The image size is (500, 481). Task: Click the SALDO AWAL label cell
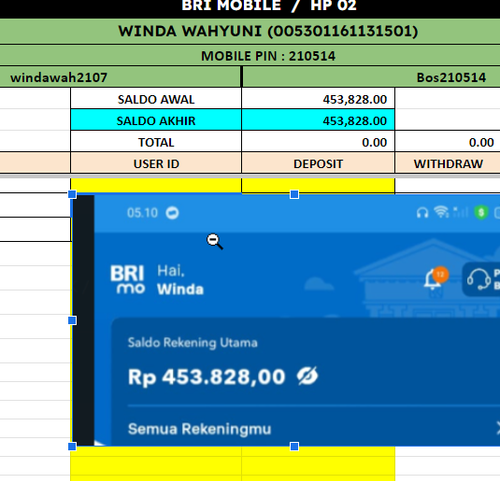pos(156,99)
